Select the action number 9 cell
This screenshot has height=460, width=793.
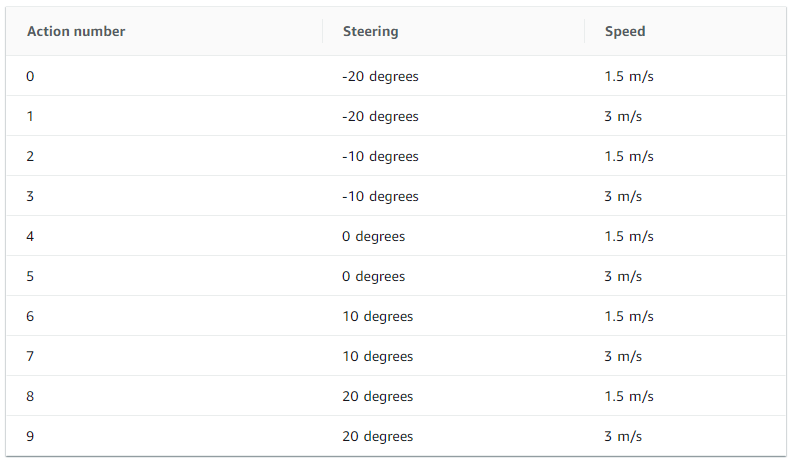[x=30, y=436]
